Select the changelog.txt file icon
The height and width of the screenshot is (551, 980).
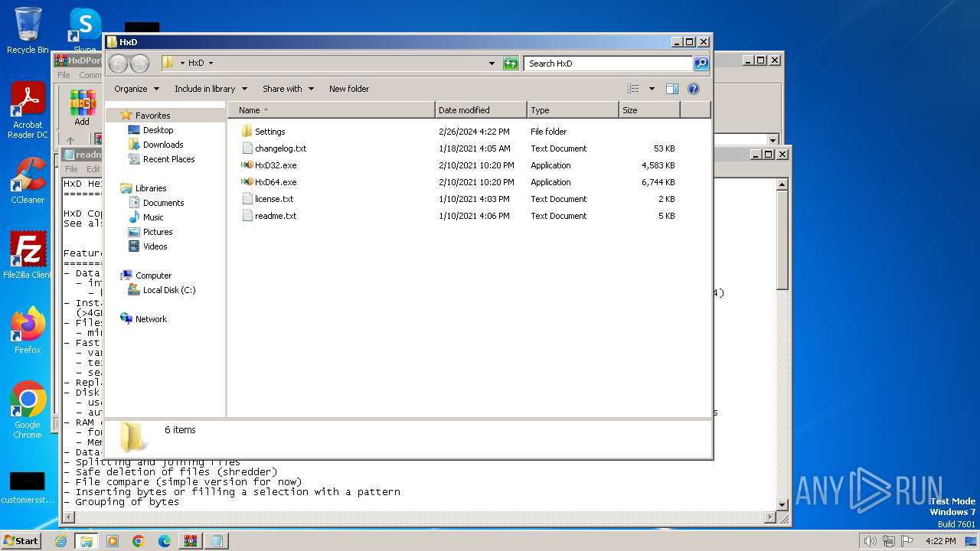247,148
